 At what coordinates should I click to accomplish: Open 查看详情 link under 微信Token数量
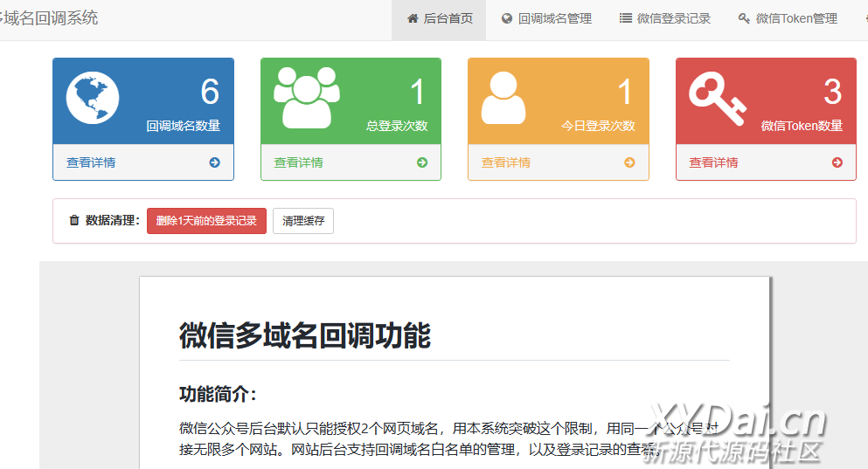pos(714,162)
